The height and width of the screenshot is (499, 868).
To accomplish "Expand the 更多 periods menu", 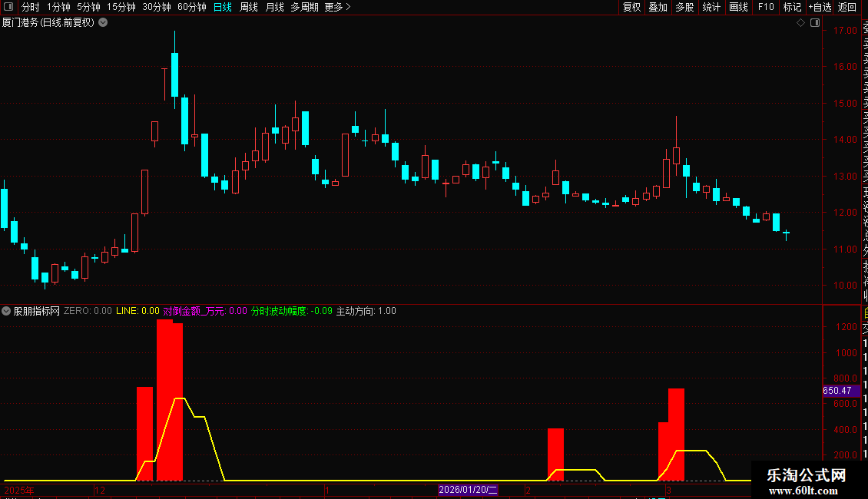I will click(338, 7).
